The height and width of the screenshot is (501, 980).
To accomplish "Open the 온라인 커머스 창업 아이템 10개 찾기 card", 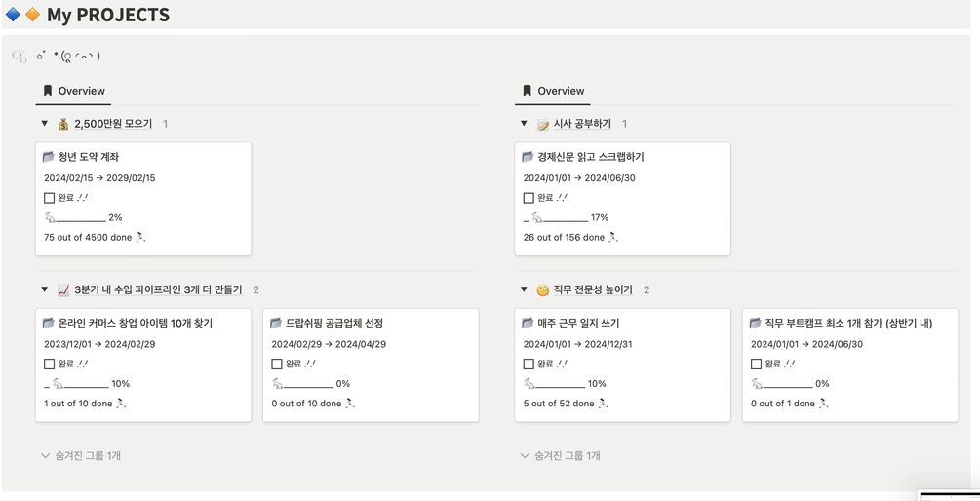I will (x=135, y=323).
